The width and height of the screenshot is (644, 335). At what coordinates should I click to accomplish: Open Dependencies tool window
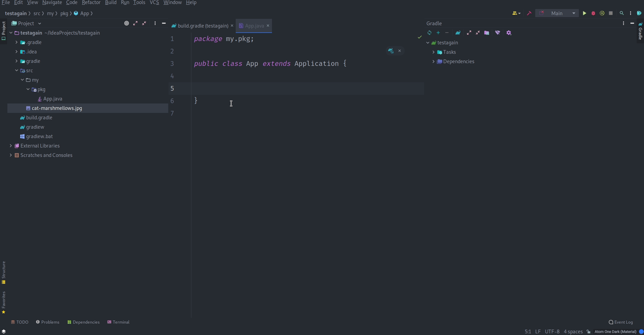pyautogui.click(x=83, y=322)
